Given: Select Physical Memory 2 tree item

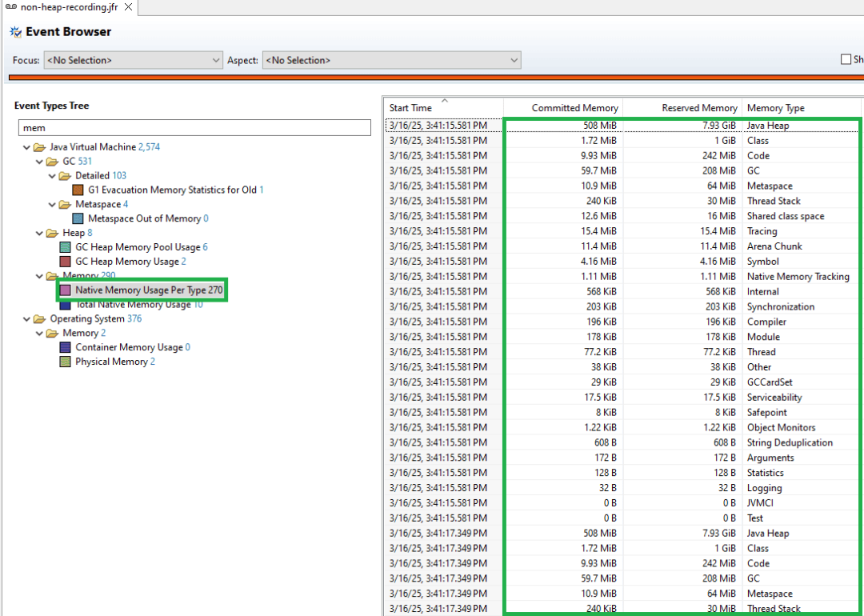Looking at the screenshot, I should (x=115, y=362).
